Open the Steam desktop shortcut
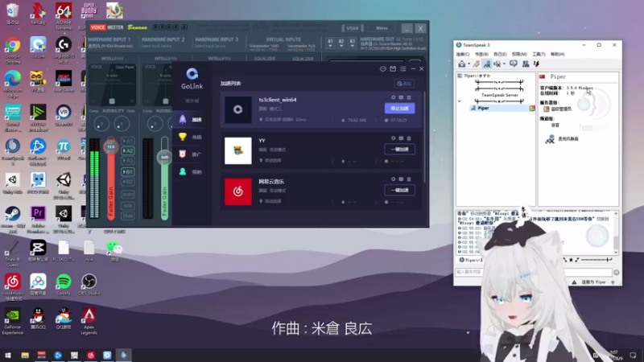The height and width of the screenshot is (362, 644). [x=13, y=219]
